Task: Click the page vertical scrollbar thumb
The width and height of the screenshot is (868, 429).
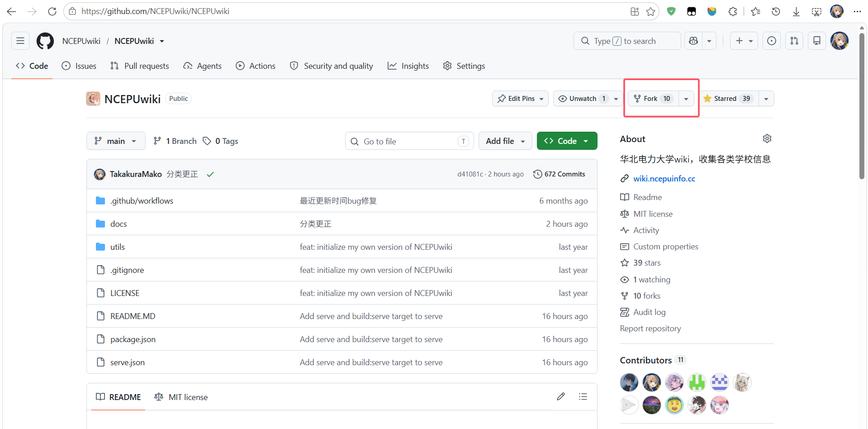Action: click(x=862, y=106)
